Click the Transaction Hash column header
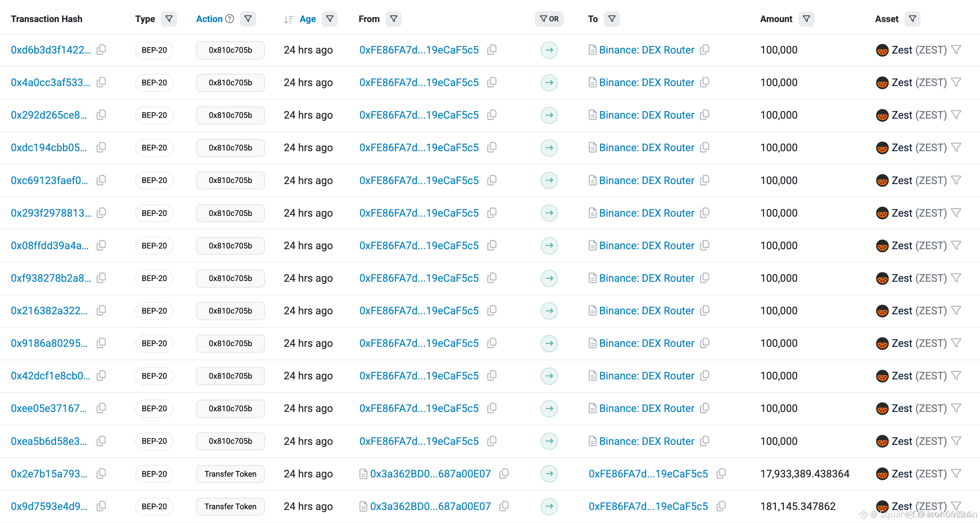Viewport: 980px width, 523px height. [x=46, y=19]
